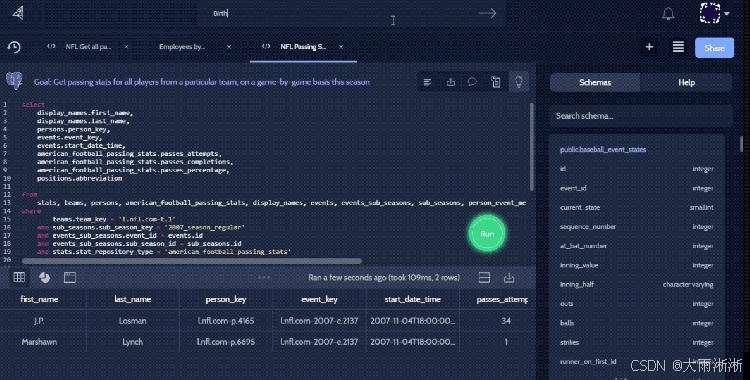
Task: Click the start_date_time column header
Action: coord(412,299)
